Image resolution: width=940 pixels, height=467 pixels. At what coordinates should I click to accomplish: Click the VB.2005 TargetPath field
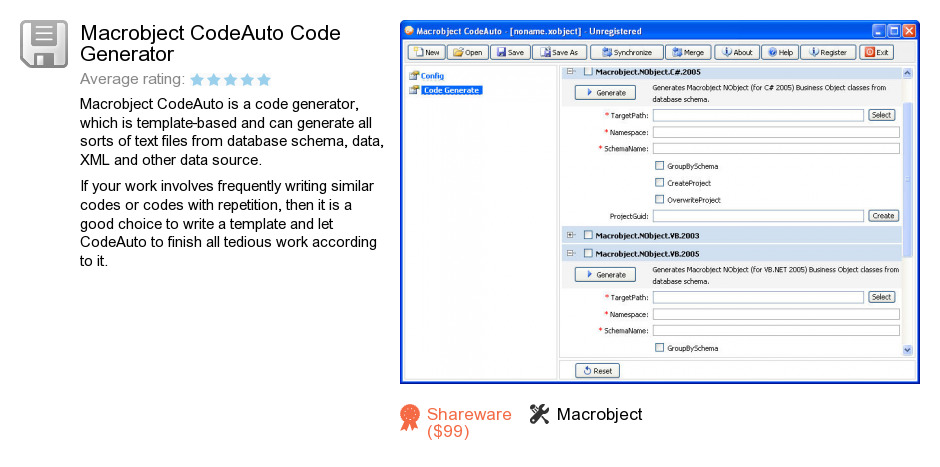point(758,297)
